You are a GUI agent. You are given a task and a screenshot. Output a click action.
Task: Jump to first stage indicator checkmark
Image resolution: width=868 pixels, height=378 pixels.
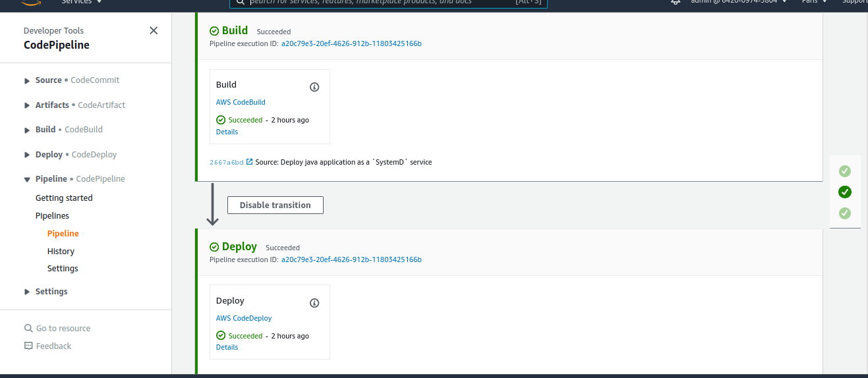(845, 171)
